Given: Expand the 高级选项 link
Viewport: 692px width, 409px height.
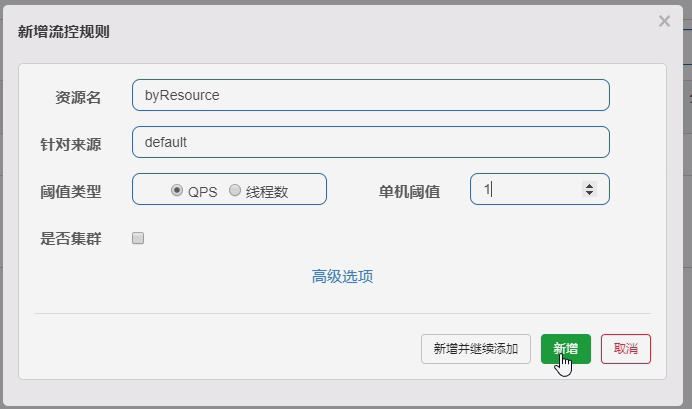Looking at the screenshot, I should (342, 276).
